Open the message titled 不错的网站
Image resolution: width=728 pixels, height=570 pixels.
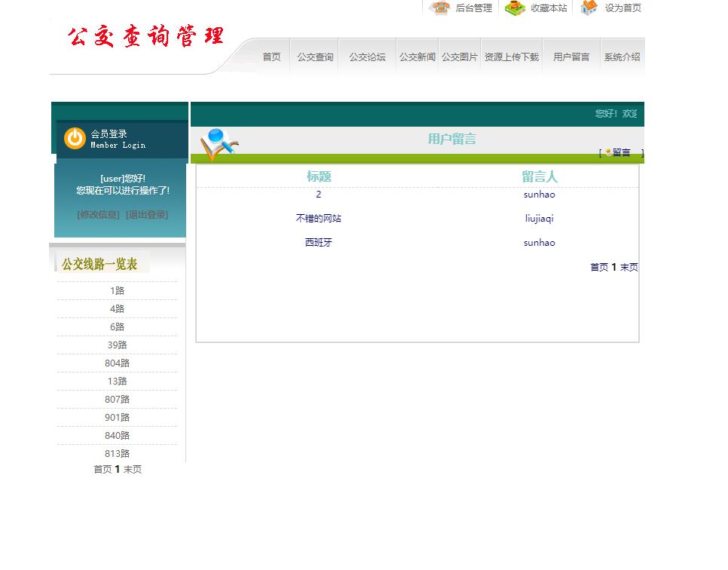(318, 219)
